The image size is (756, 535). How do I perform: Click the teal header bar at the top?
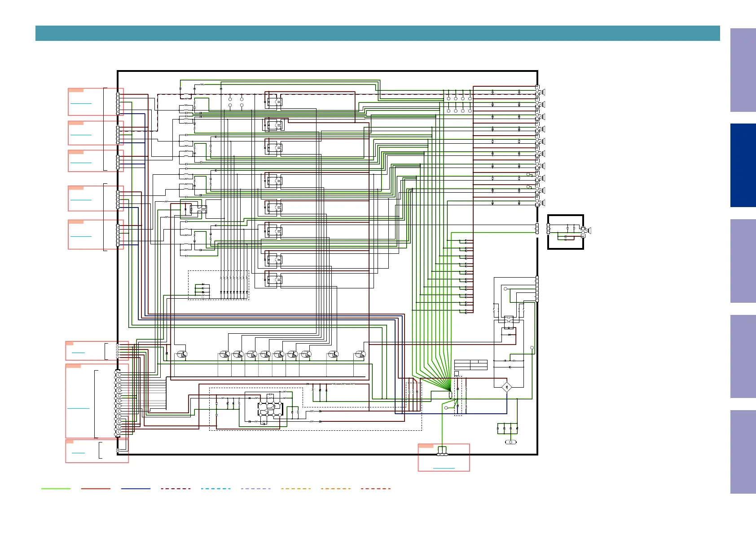377,33
